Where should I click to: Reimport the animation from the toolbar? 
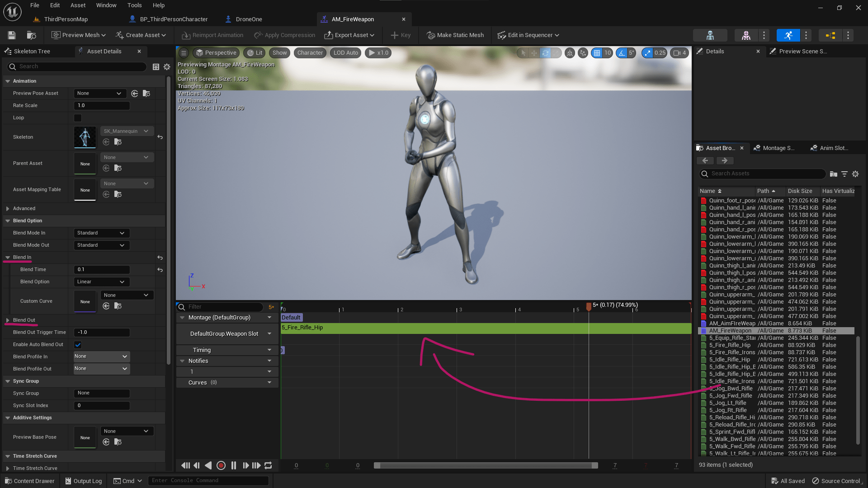click(x=212, y=35)
